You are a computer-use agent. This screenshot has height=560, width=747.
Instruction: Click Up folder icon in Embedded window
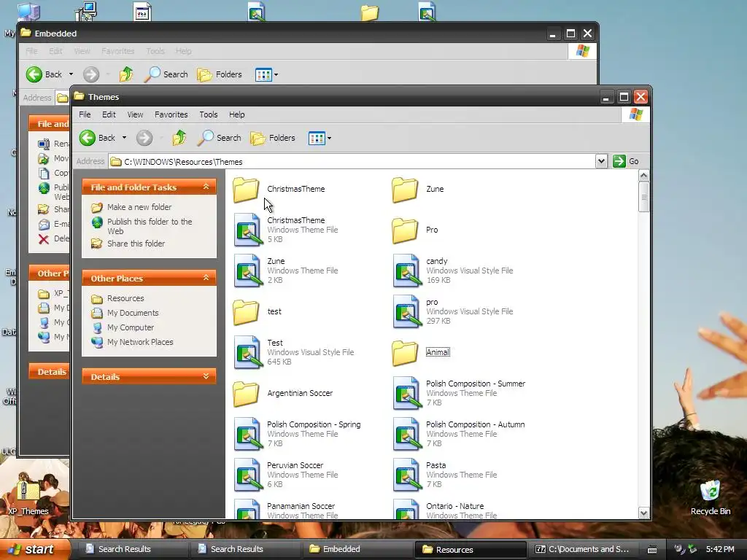(126, 75)
